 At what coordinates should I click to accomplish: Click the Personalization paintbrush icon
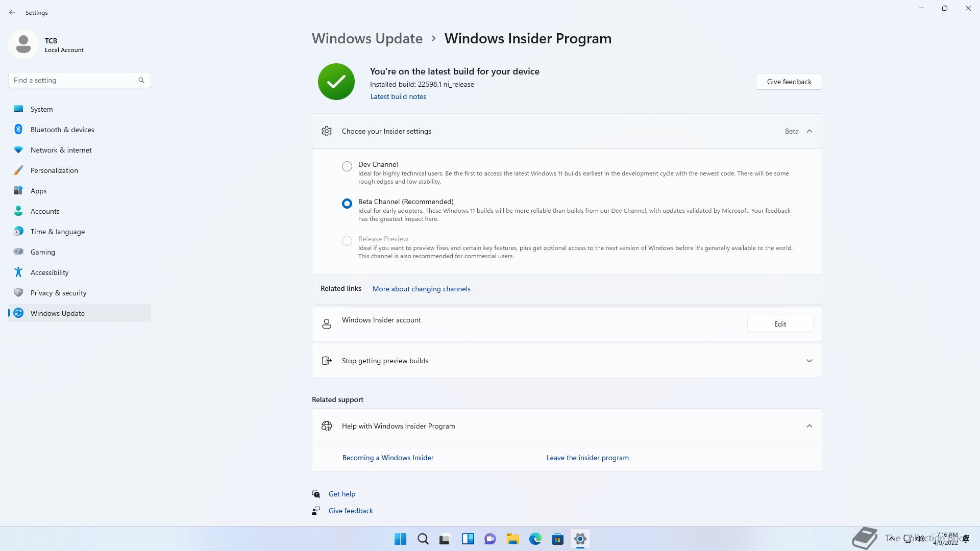click(18, 170)
